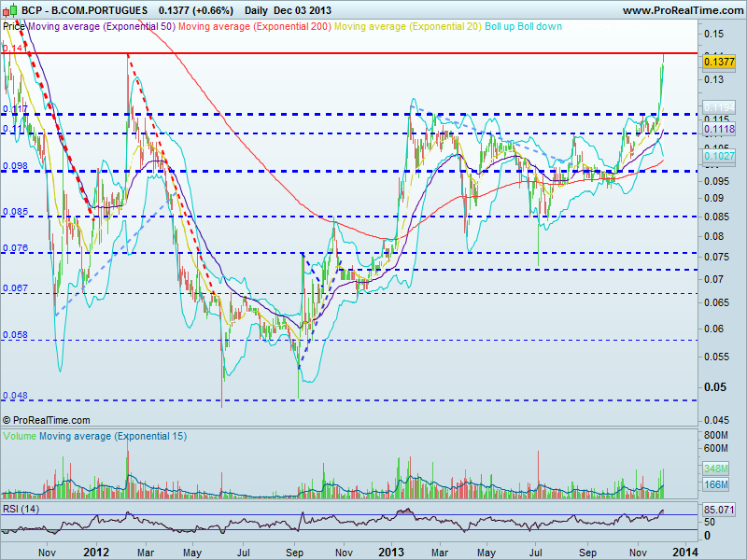Viewport: 747px width, 560px height.
Task: Click the 0.1377 (+0.66%) quote in header
Action: click(196, 10)
